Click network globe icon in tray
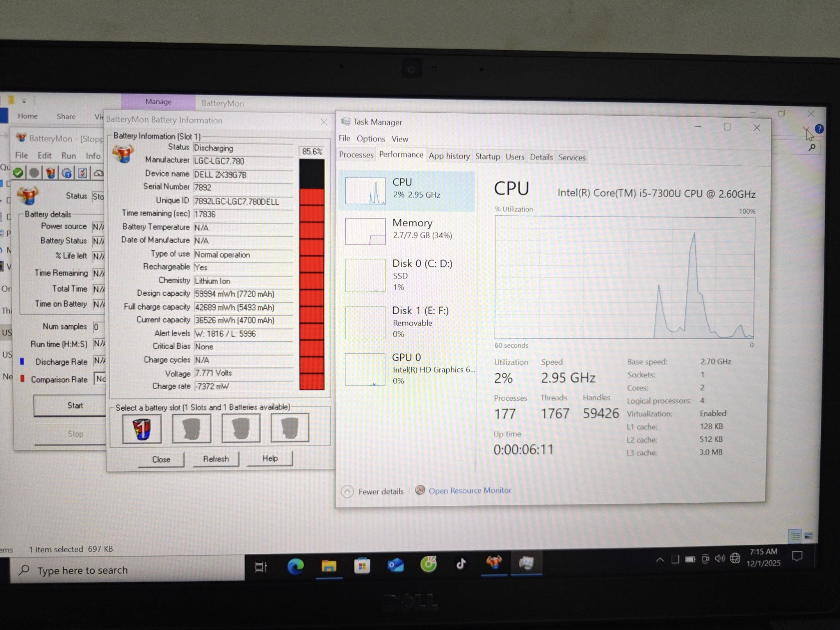This screenshot has height=630, width=840. click(x=735, y=558)
